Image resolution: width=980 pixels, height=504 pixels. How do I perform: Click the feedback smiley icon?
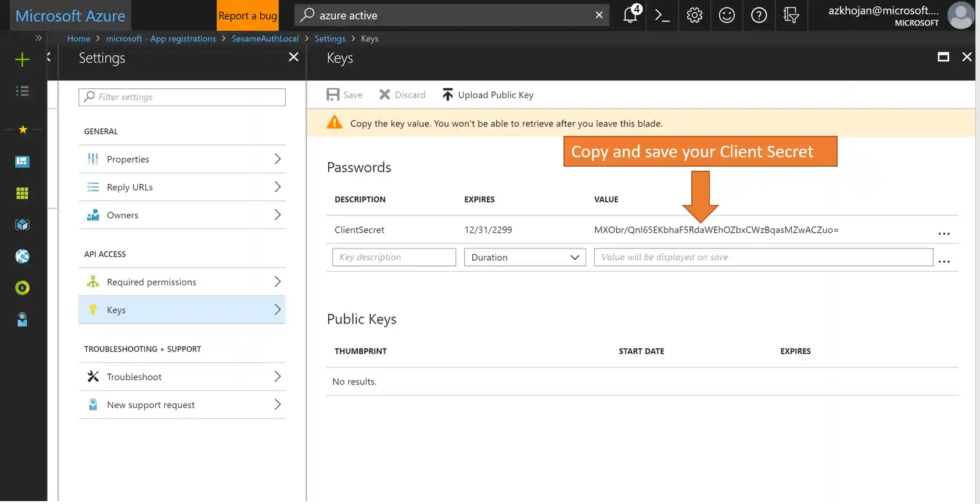coord(727,15)
